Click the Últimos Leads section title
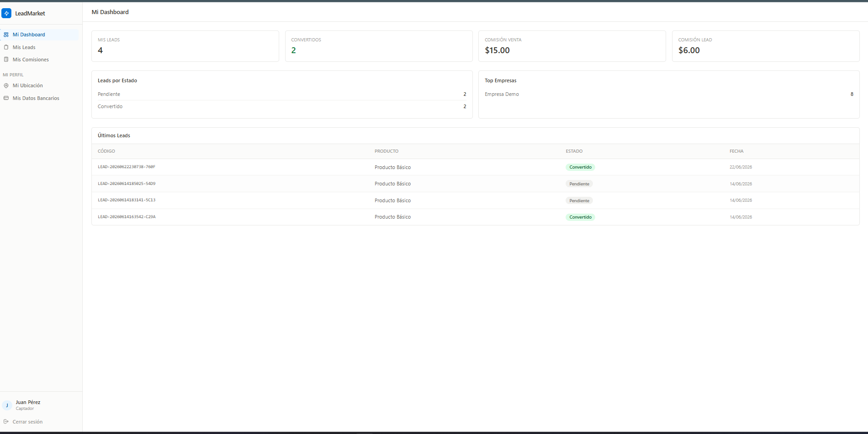Screen dimensions: 868x434 pyautogui.click(x=114, y=135)
